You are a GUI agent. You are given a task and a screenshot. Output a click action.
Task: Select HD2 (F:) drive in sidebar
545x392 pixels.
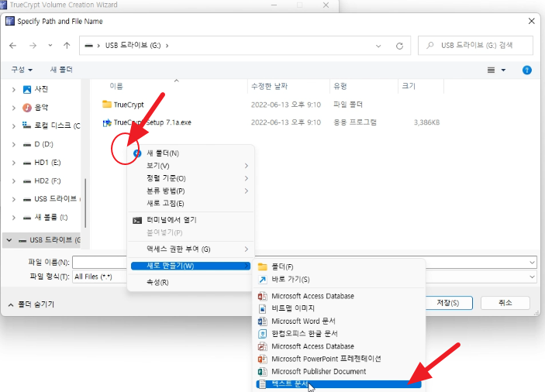pyautogui.click(x=42, y=181)
